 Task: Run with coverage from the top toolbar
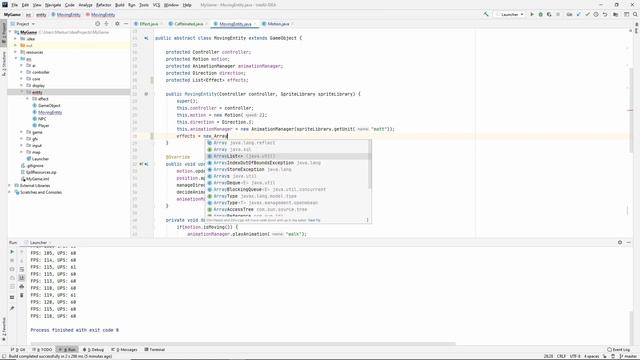(x=549, y=14)
